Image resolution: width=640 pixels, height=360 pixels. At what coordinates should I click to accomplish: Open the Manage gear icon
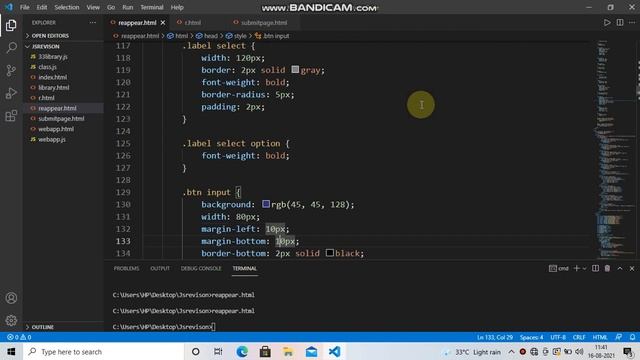pos(11,320)
